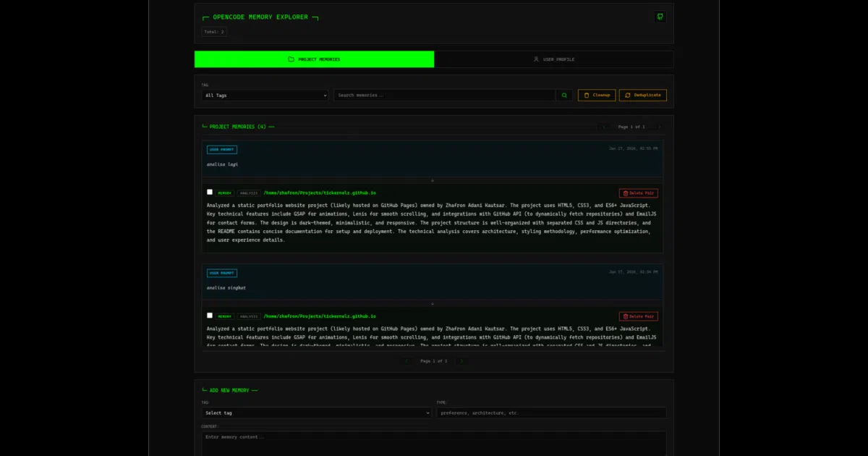Switch to the User Profile tab

pyautogui.click(x=553, y=59)
